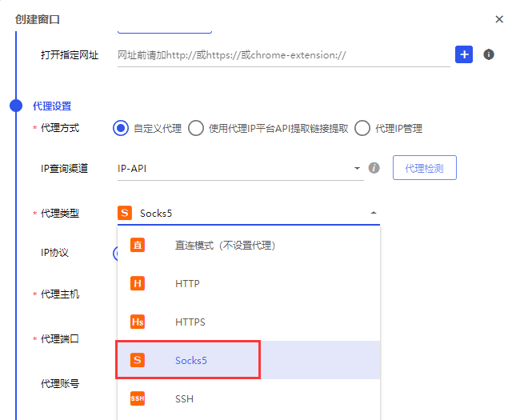Viewport: 520px width, 420px height.
Task: Click the orange S icon in Socks5 option
Action: coord(138,360)
